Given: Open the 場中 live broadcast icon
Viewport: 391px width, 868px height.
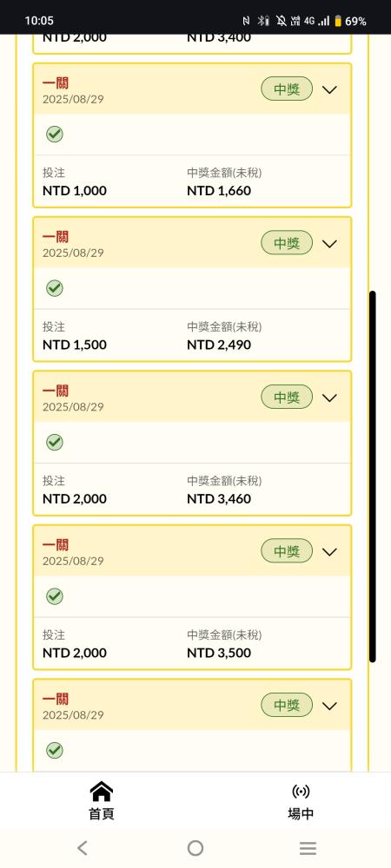Looking at the screenshot, I should 301,792.
